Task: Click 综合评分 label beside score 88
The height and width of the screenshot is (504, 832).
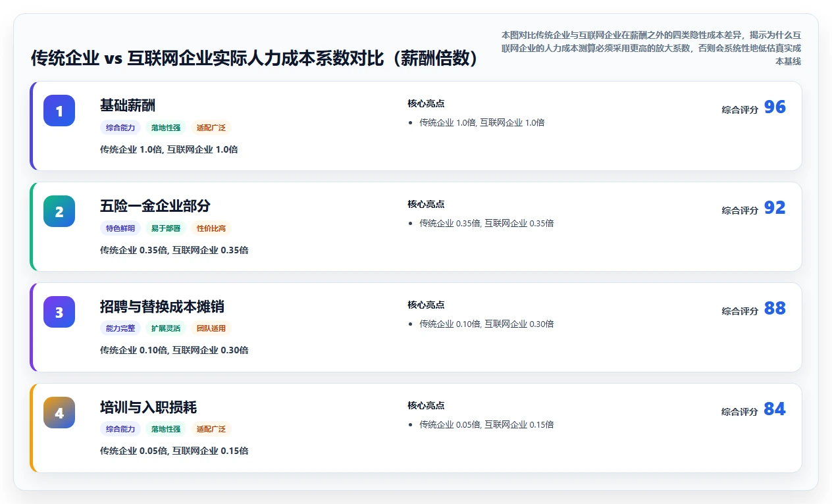Action: (740, 311)
